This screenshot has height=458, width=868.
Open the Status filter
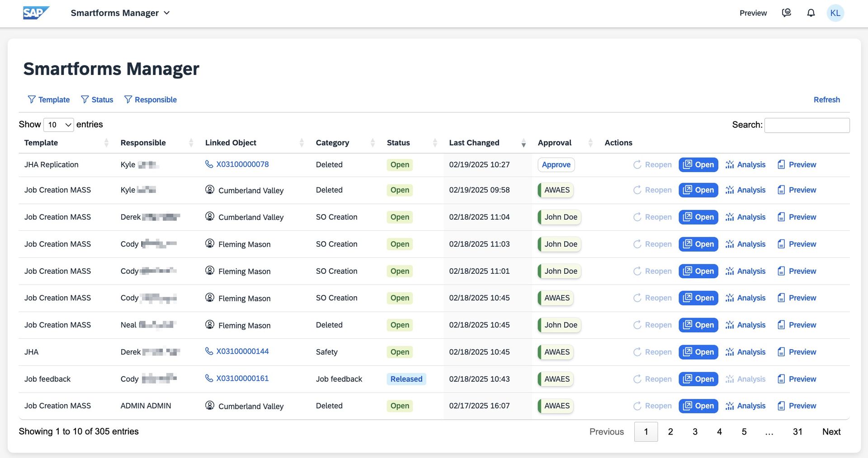(97, 100)
